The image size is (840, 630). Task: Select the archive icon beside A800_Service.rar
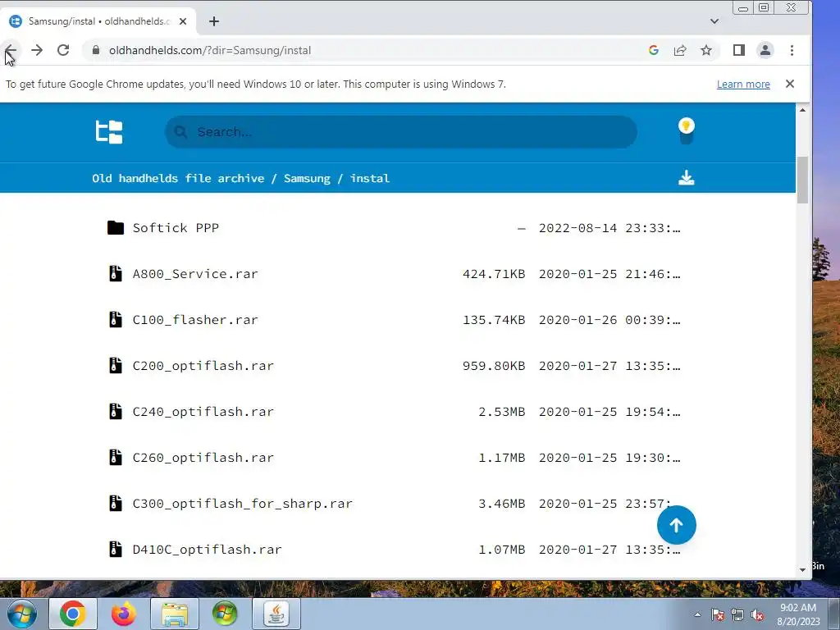[115, 274]
